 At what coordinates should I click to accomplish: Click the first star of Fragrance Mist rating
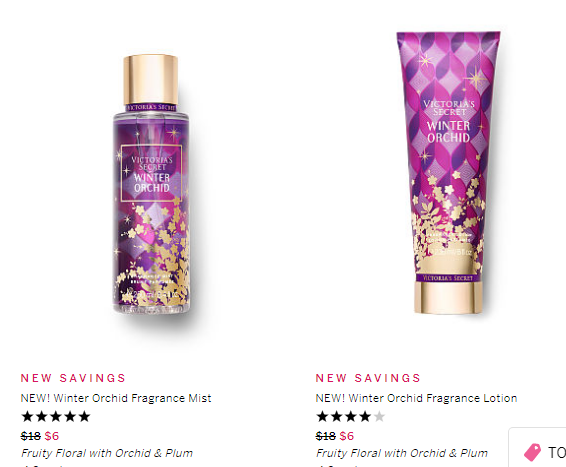[x=27, y=416]
